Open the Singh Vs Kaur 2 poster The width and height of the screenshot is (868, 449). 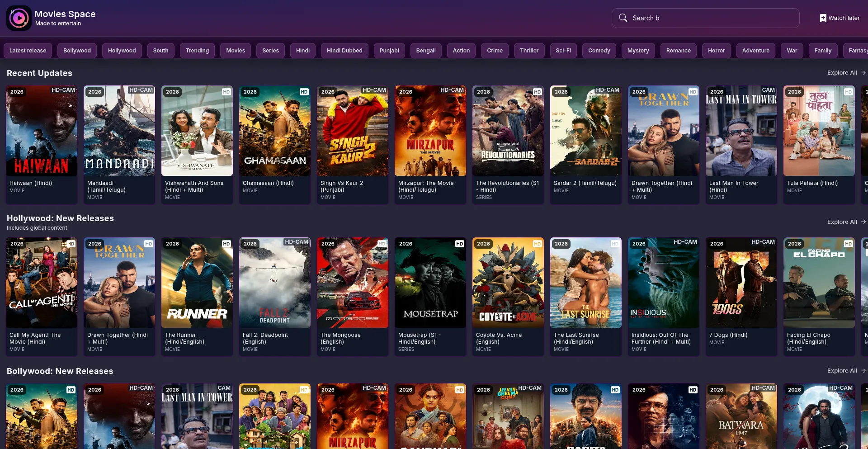pyautogui.click(x=353, y=131)
